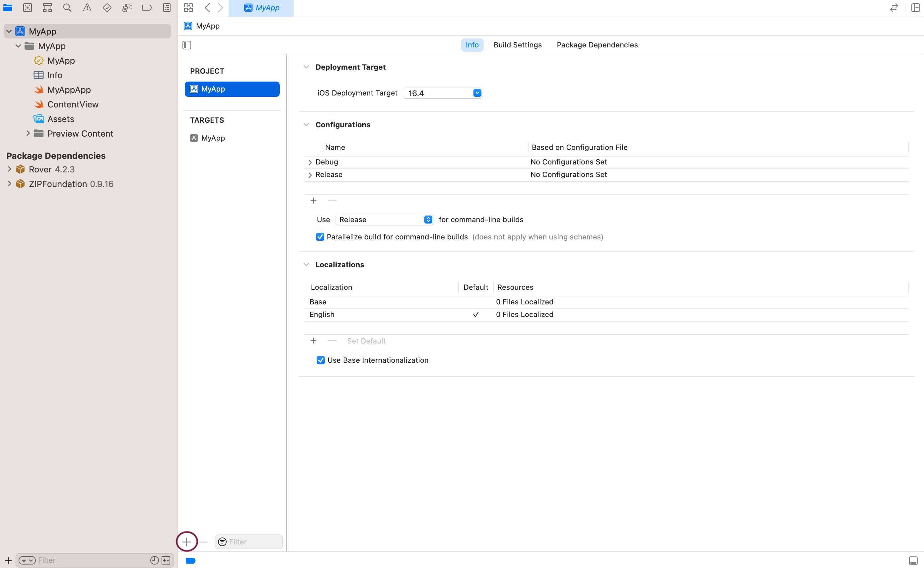Switch to the Build Settings tab
Image resolution: width=924 pixels, height=568 pixels.
pos(518,45)
